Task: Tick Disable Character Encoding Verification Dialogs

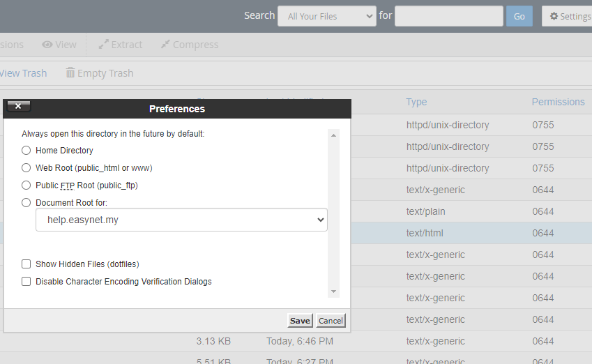Action: (x=26, y=282)
